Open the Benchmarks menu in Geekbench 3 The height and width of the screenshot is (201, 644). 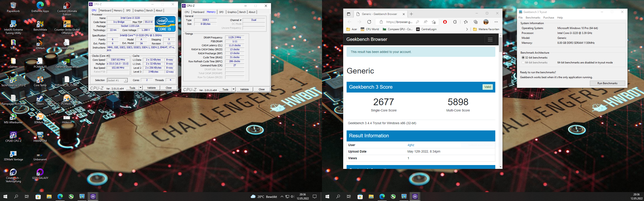(533, 17)
